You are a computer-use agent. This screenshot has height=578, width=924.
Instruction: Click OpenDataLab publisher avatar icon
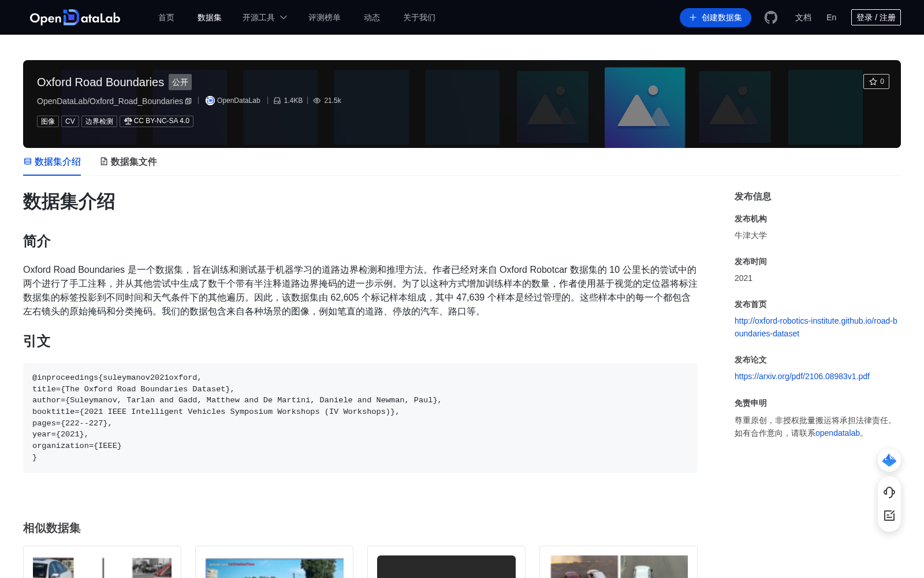tap(210, 101)
